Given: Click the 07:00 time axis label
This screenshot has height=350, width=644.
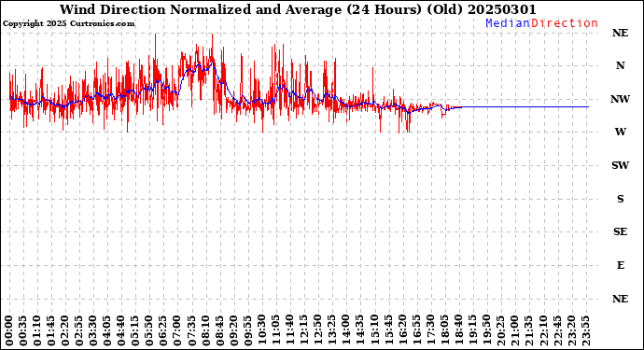Looking at the screenshot, I should click(x=177, y=330).
